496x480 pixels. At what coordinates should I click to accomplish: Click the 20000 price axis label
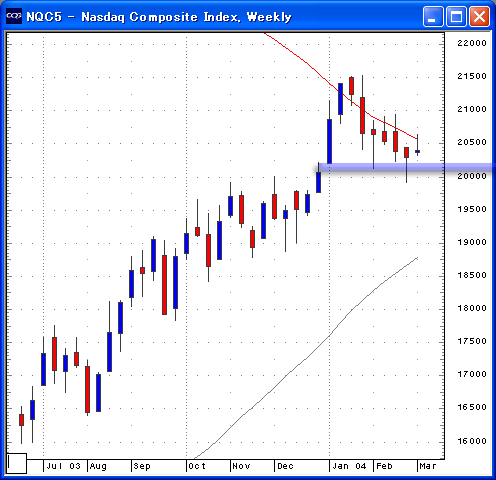pyautogui.click(x=472, y=176)
